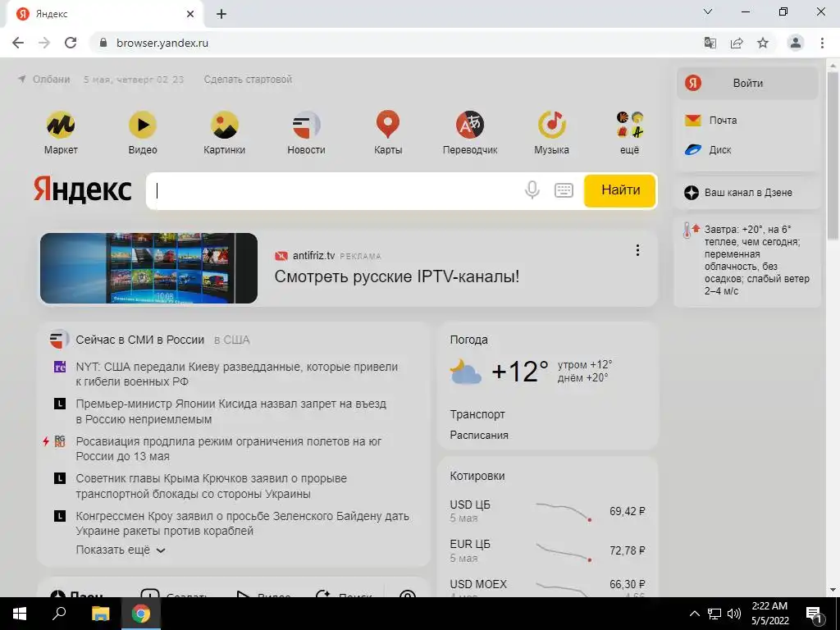This screenshot has width=840, height=630.
Task: Open the Новости service icon
Action: (x=306, y=125)
